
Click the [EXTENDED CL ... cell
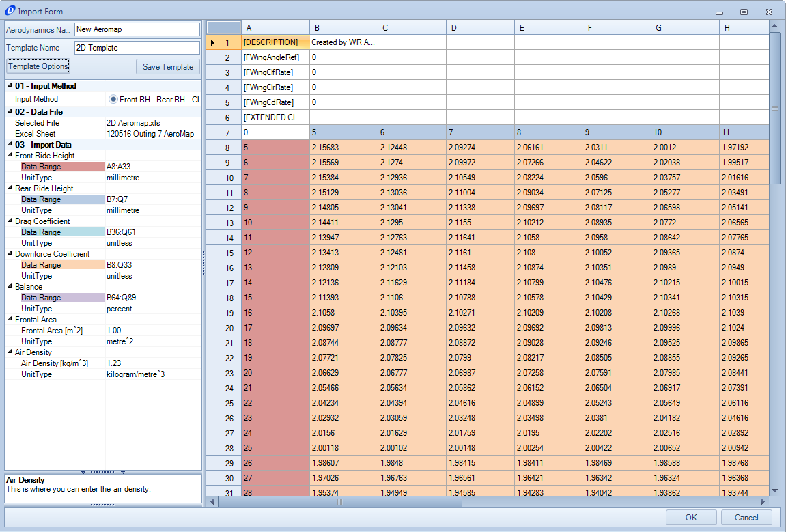tap(275, 117)
